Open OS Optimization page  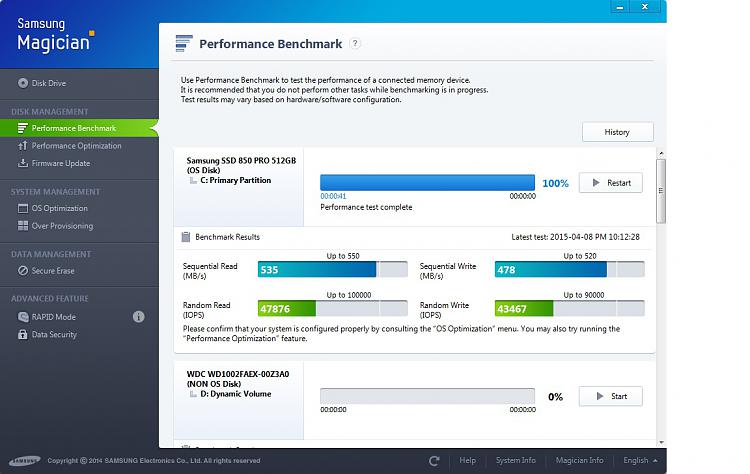coord(60,209)
